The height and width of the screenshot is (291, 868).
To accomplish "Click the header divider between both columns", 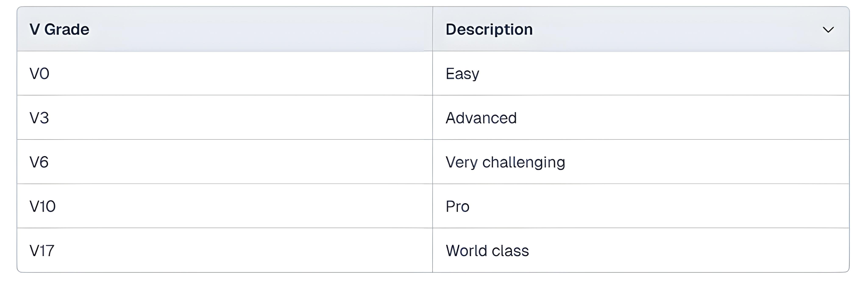I will (433, 29).
